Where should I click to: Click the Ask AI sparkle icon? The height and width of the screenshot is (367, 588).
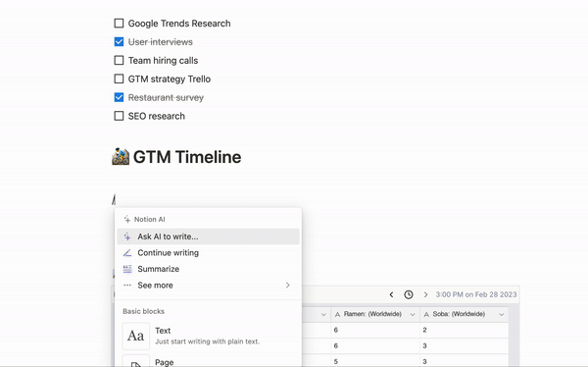pyautogui.click(x=127, y=236)
